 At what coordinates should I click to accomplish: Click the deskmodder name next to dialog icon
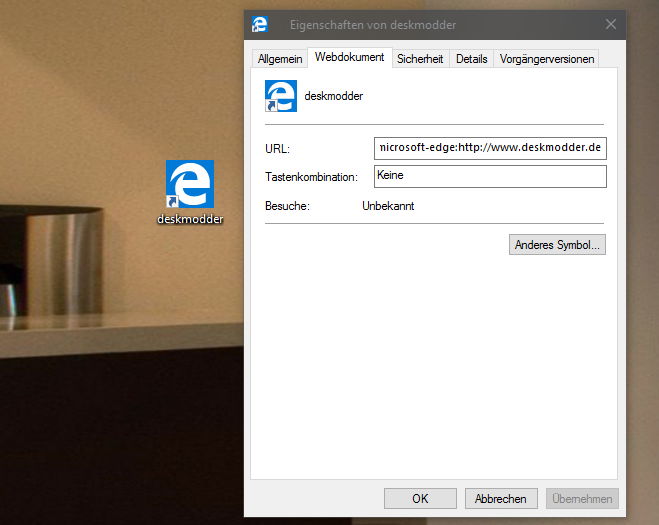tap(334, 96)
